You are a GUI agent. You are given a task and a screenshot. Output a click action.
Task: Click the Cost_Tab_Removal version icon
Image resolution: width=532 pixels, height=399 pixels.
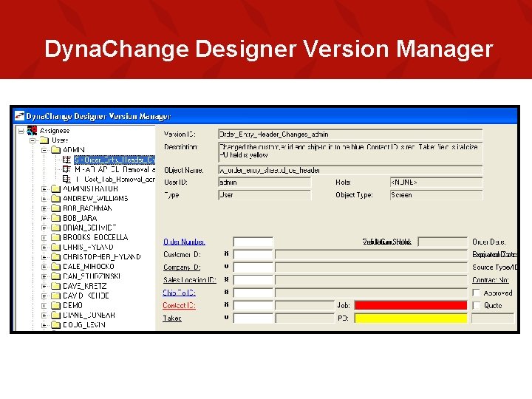pyautogui.click(x=66, y=179)
